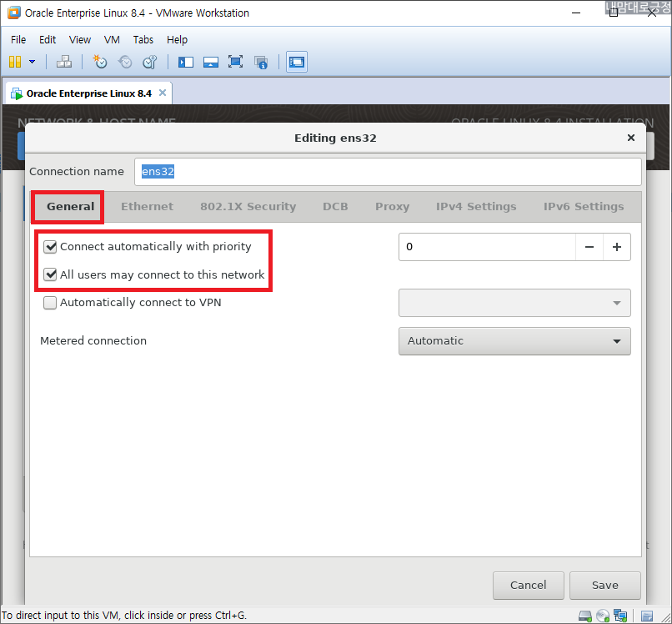672x624 pixels.
Task: Click the Cancel button
Action: coord(528,586)
